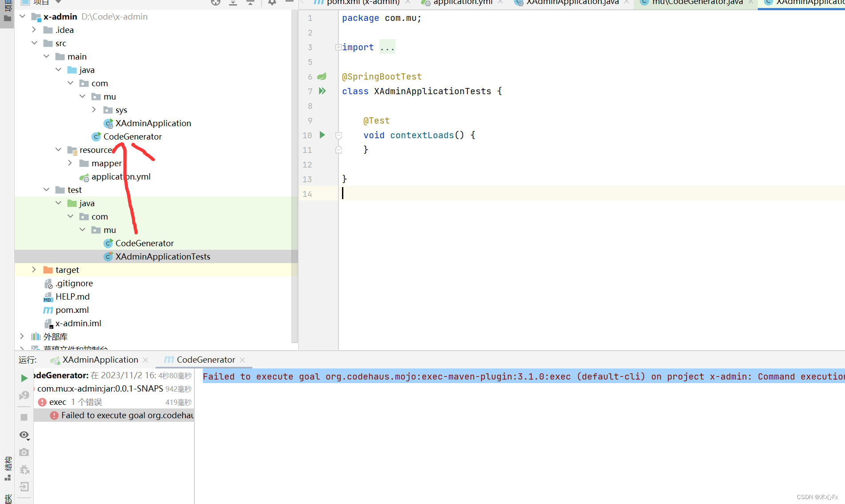Close the CodeGenerator run tab
Screen dimensions: 845x504
point(242,360)
